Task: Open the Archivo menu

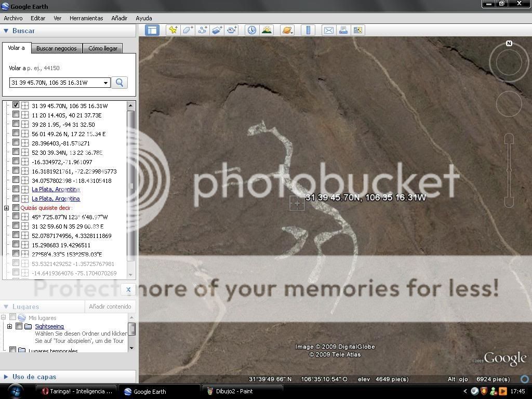Action: [x=13, y=18]
